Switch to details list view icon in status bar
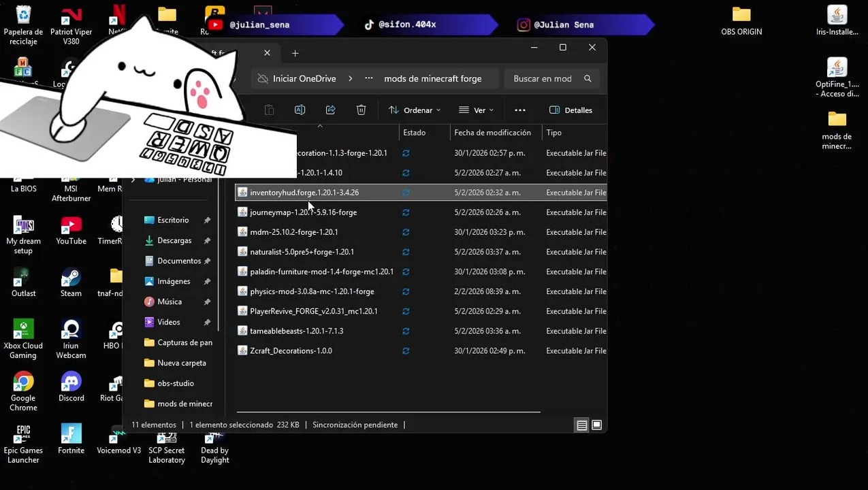The width and height of the screenshot is (868, 490). (581, 425)
